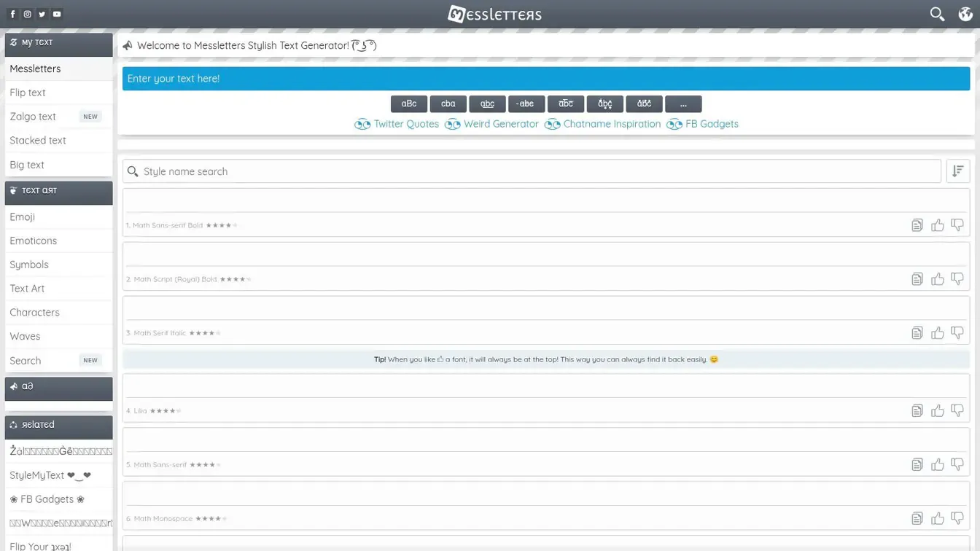Open Waves in sidebar
The image size is (980, 551).
coord(58,337)
